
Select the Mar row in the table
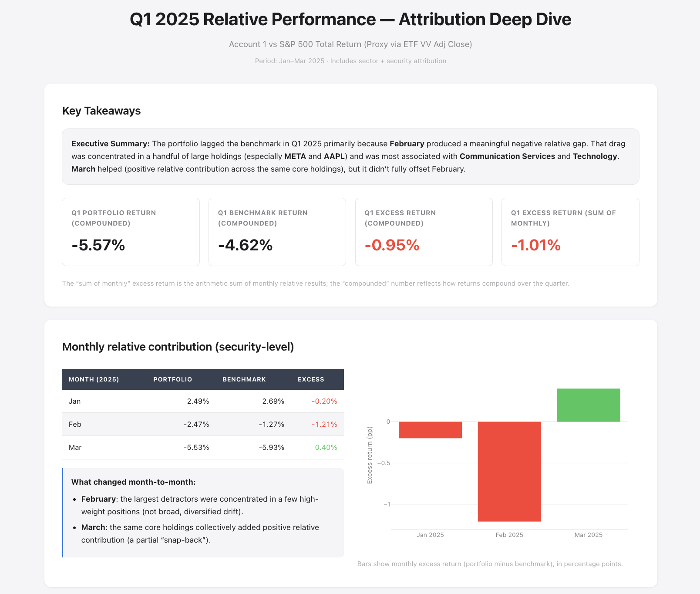point(203,447)
